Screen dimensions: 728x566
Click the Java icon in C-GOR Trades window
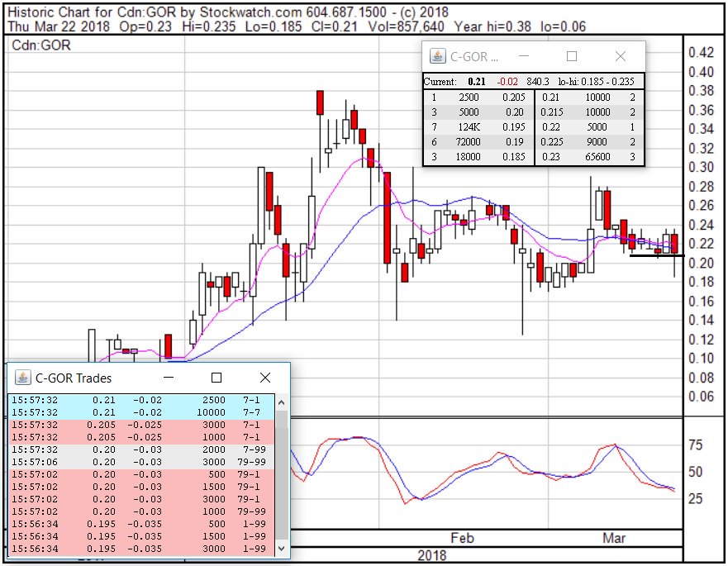[x=22, y=378]
